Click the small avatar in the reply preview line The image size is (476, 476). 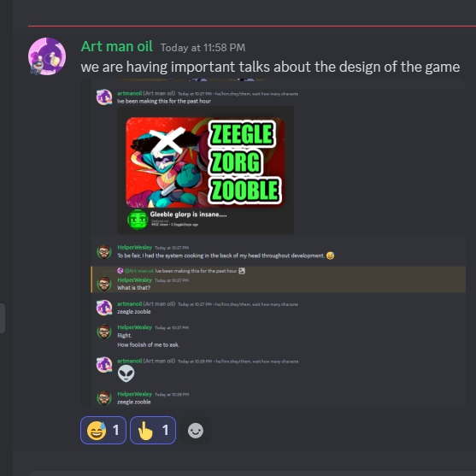tap(120, 271)
